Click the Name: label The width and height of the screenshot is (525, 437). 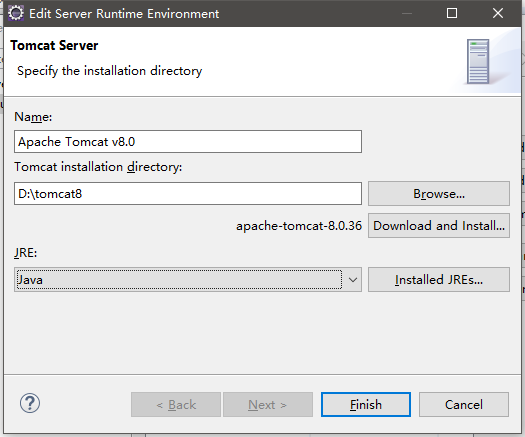coord(33,117)
